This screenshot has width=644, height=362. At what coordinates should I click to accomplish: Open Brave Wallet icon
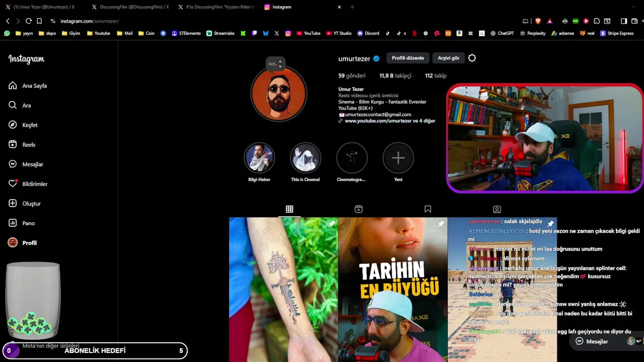(x=634, y=21)
